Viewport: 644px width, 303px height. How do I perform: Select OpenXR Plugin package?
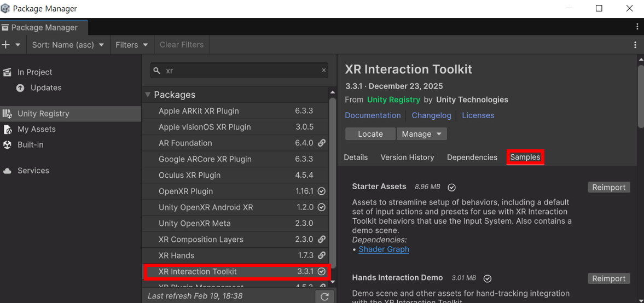[236, 191]
